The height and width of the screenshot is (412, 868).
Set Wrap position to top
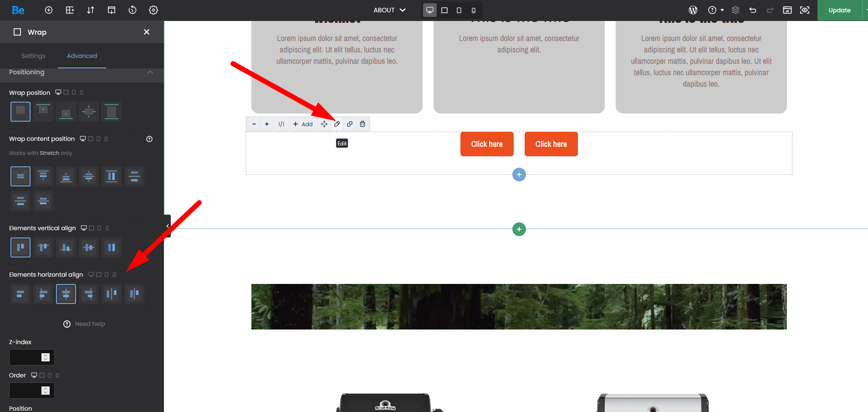43,112
